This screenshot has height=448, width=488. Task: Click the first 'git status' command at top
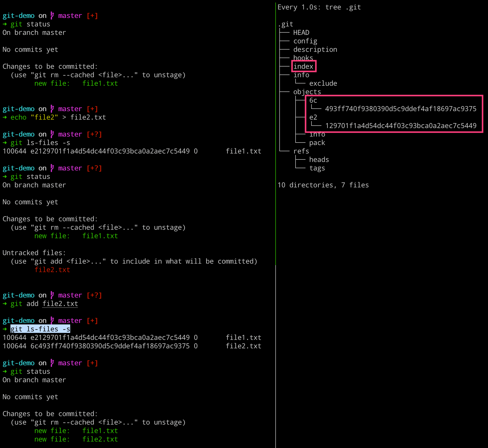pos(30,24)
